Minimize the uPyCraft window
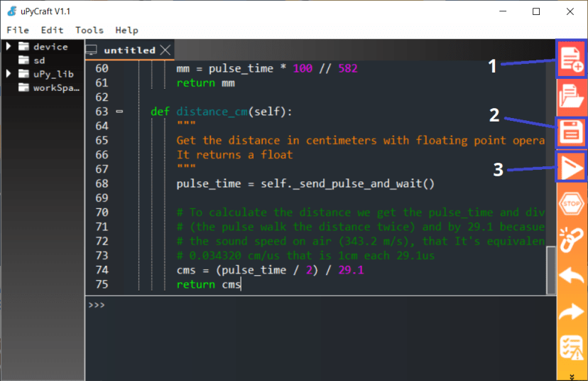The width and height of the screenshot is (588, 381). [503, 11]
